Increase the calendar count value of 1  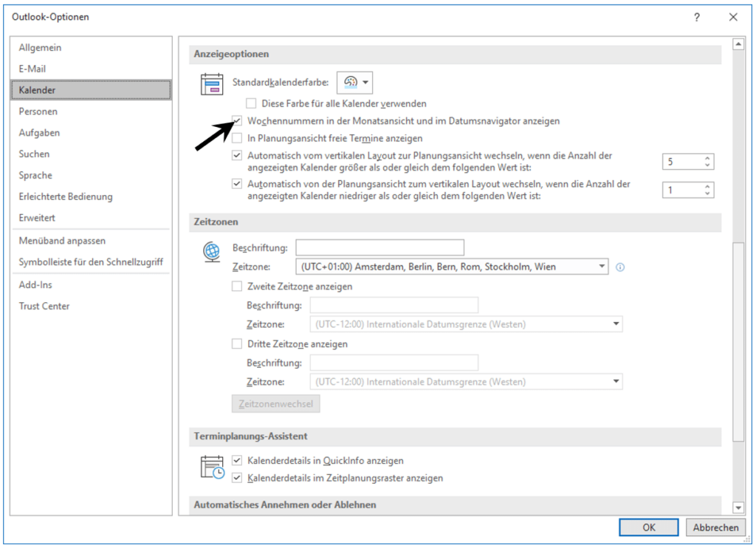[x=707, y=186]
